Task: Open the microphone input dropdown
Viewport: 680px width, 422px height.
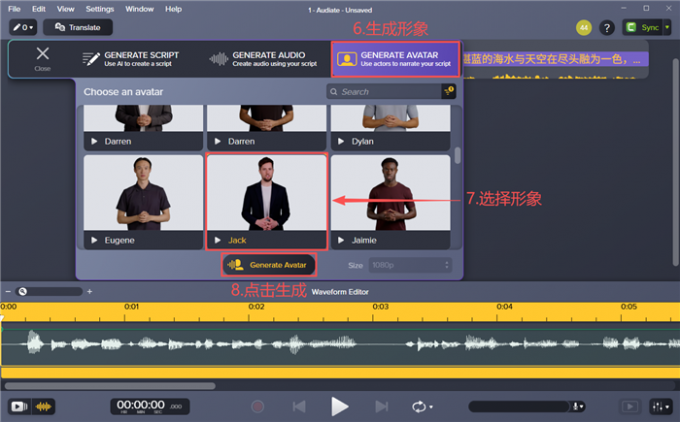Action: pos(578,406)
